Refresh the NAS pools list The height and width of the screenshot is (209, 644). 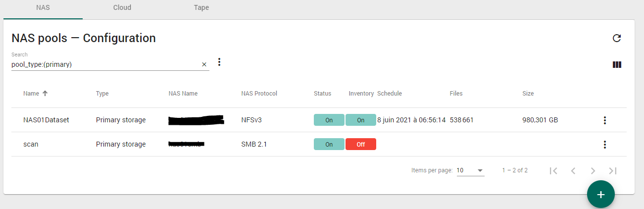click(617, 38)
